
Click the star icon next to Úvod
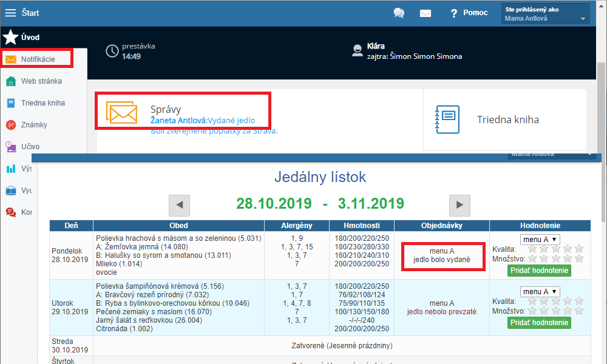(x=10, y=37)
